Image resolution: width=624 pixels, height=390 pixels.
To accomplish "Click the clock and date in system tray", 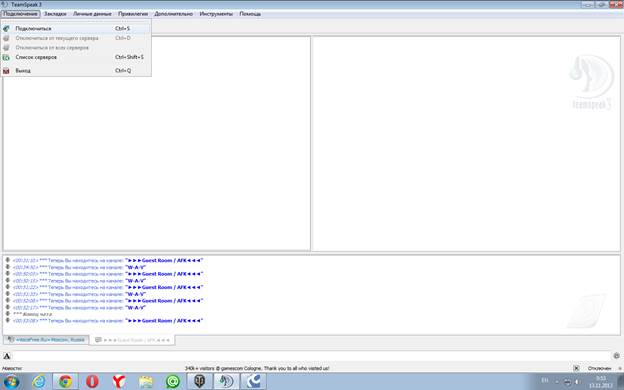I will coord(601,382).
